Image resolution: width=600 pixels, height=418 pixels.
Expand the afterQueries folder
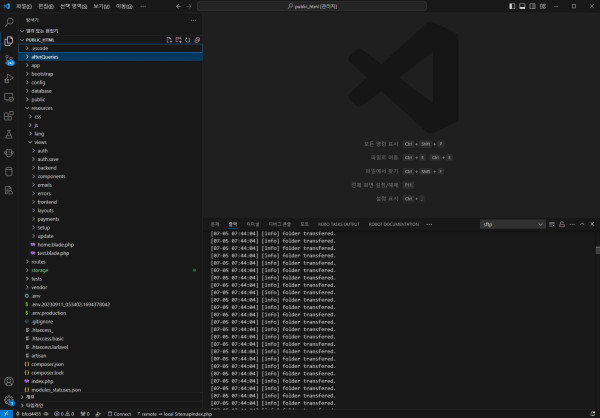coord(111,57)
